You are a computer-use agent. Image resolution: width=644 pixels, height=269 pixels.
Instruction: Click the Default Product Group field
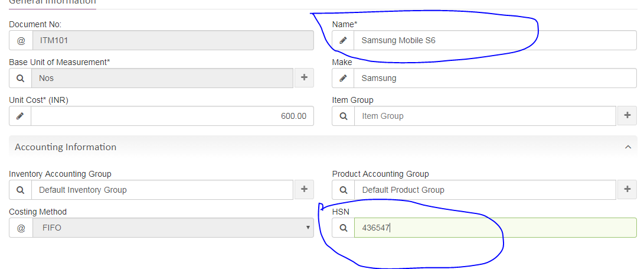485,190
